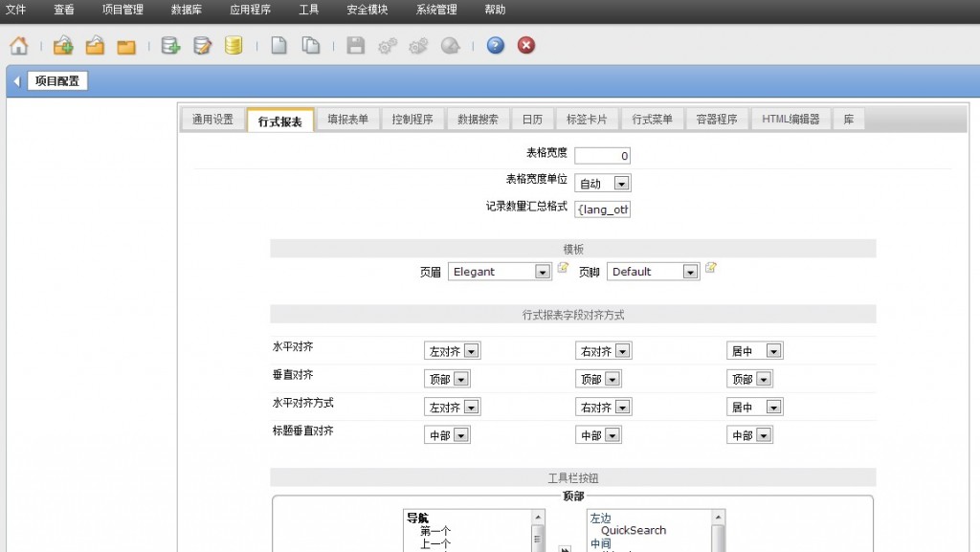
Task: Switch to the 容器程序 tab
Action: tap(717, 120)
